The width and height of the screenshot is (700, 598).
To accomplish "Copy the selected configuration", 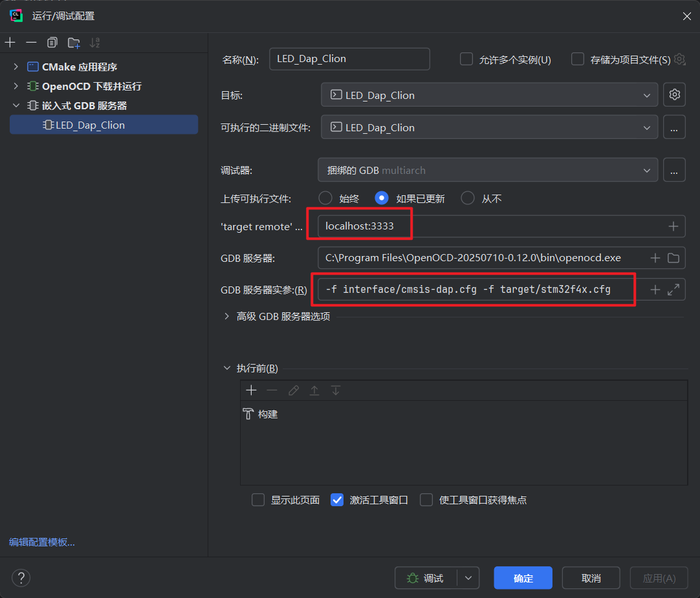I will point(52,43).
